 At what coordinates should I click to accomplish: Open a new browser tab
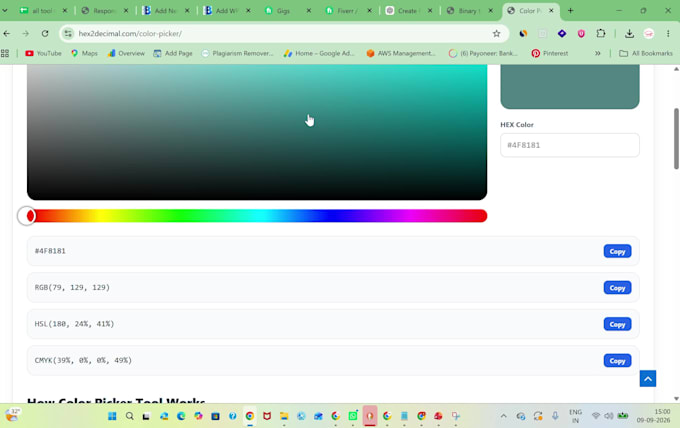pyautogui.click(x=570, y=10)
